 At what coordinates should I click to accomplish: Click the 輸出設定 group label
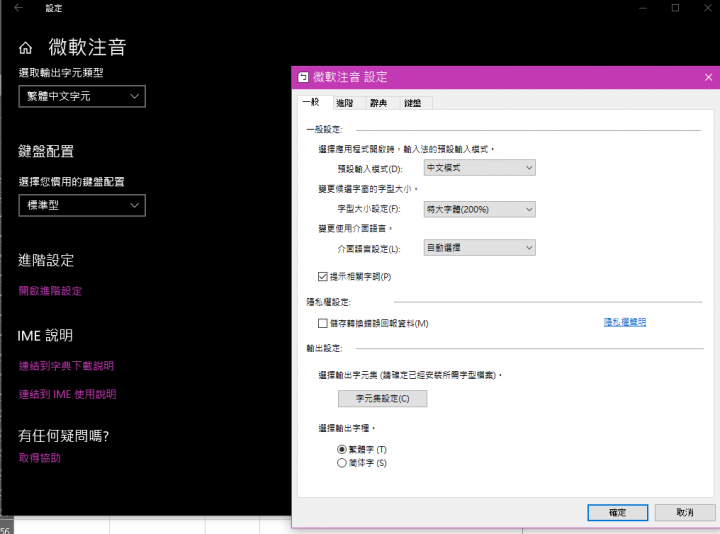tap(325, 349)
